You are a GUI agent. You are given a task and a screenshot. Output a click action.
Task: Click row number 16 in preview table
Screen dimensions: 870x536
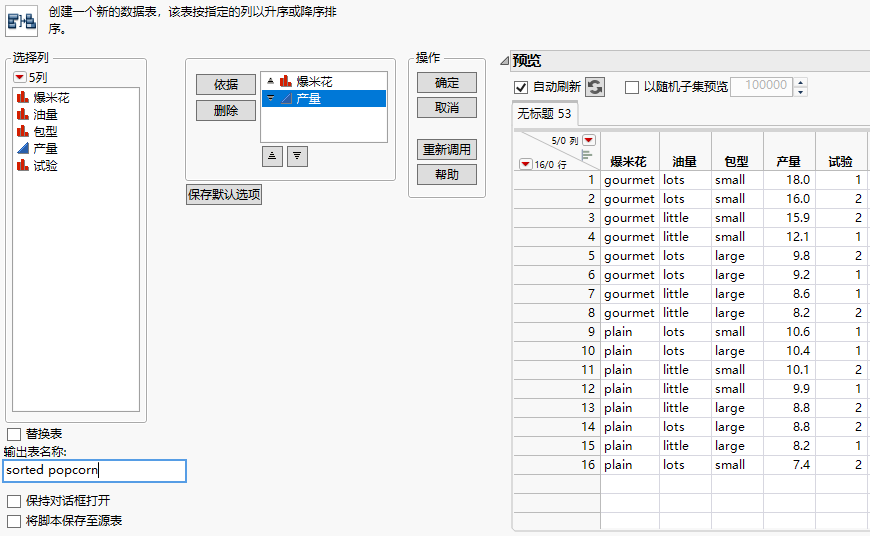[x=588, y=465]
